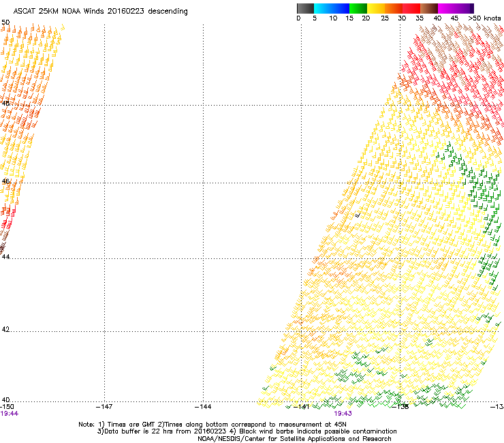Image resolution: width=504 pixels, height=443 pixels.
Task: Click the purple time stamp 19:43
Action: tap(343, 414)
